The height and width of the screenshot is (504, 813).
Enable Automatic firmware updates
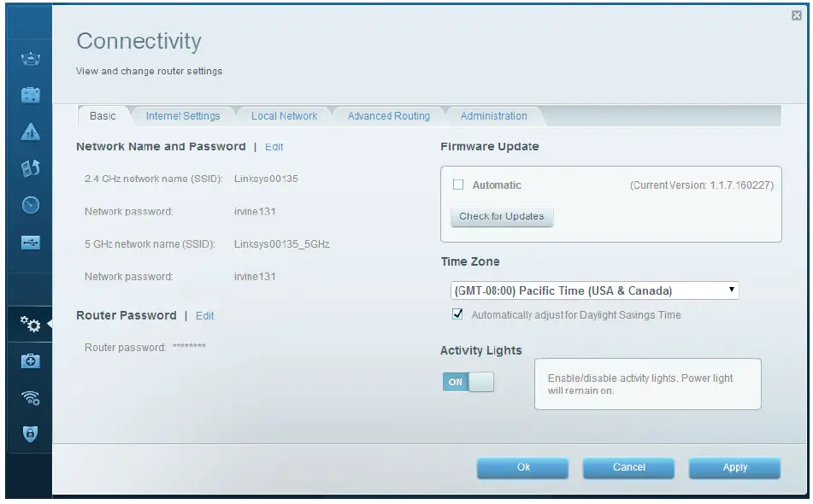coord(459,185)
